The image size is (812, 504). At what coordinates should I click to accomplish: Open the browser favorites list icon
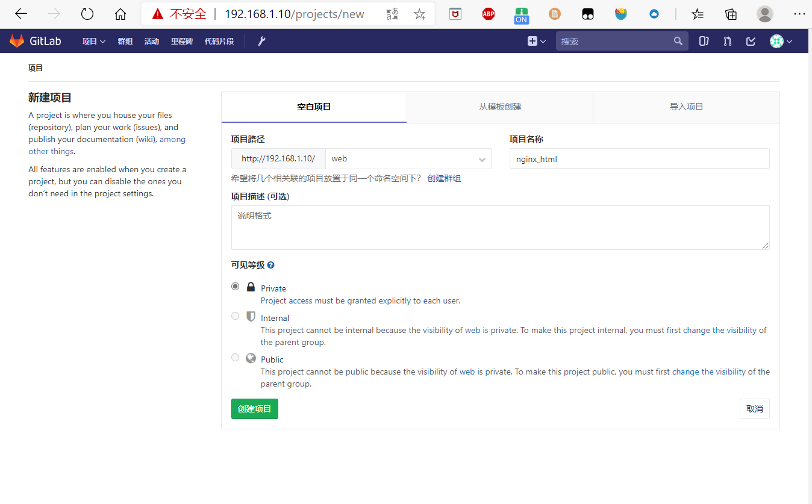pyautogui.click(x=698, y=14)
